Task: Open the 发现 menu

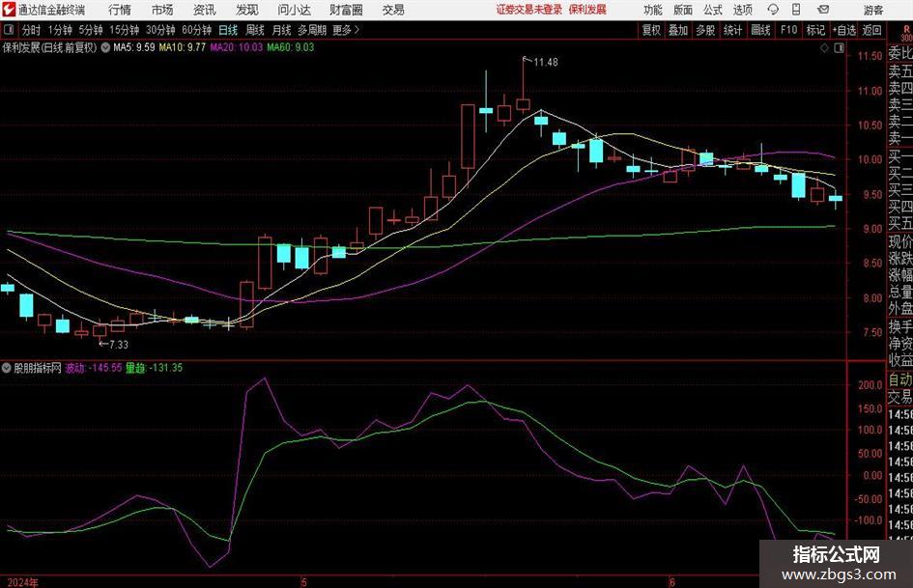Action: 247,10
